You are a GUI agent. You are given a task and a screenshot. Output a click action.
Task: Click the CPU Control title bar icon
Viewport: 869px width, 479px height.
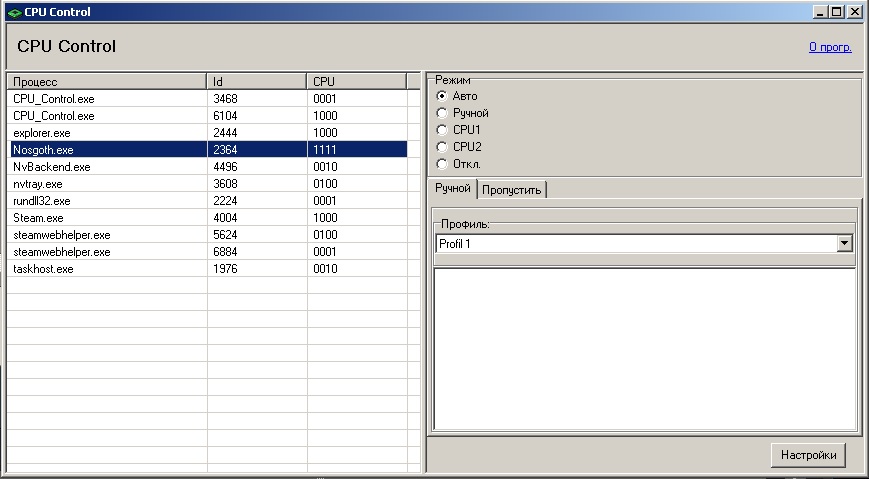click(15, 12)
